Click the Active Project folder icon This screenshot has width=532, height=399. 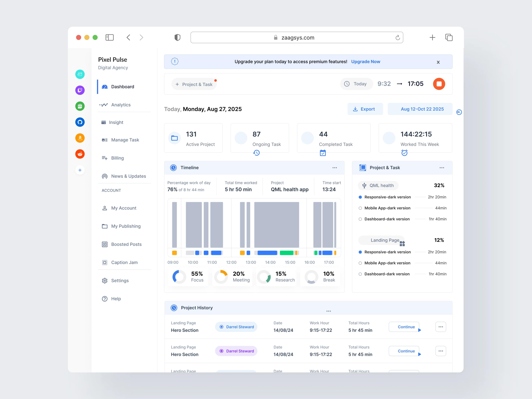click(x=174, y=138)
